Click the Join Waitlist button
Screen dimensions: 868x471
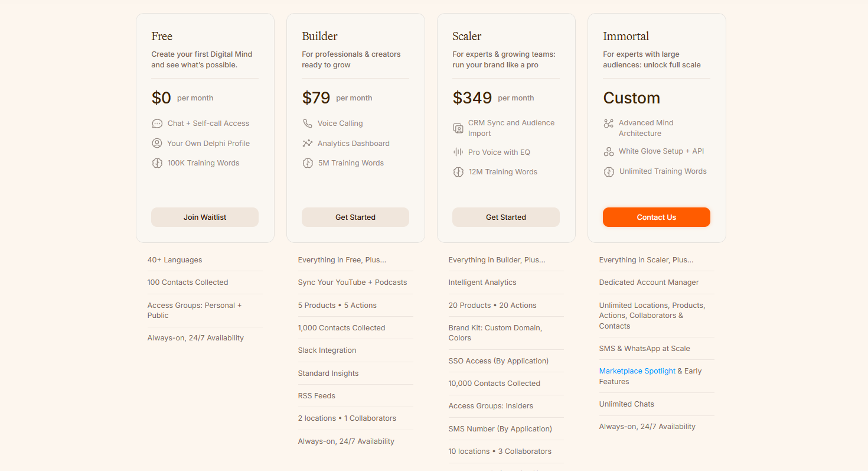click(x=205, y=217)
